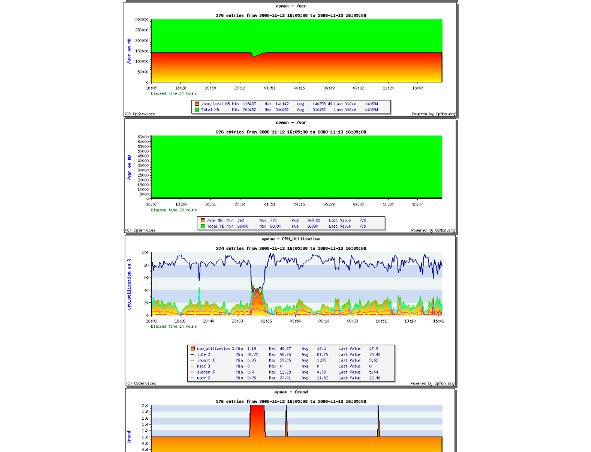Click the cpu_utilization legend swatch

[x=193, y=349]
